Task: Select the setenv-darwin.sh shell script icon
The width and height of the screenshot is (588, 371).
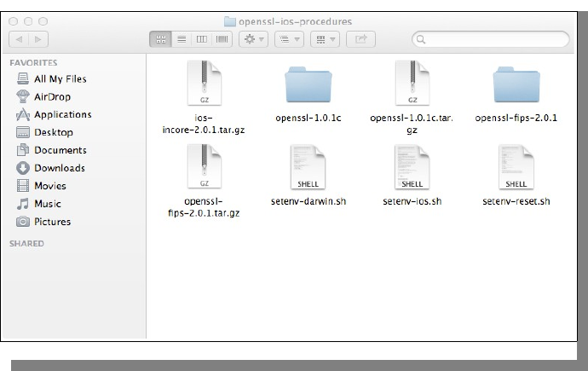Action: tap(308, 167)
